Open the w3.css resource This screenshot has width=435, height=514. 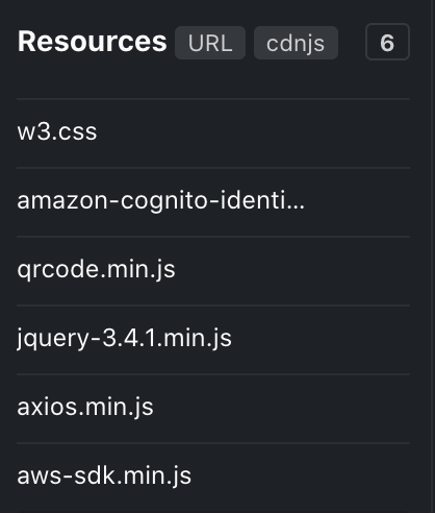click(213, 133)
